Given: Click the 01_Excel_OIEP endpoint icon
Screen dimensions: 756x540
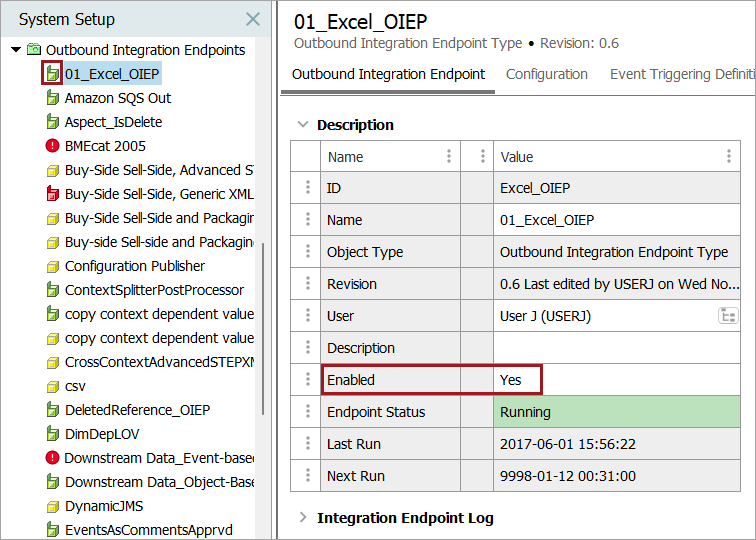Looking at the screenshot, I should point(52,74).
